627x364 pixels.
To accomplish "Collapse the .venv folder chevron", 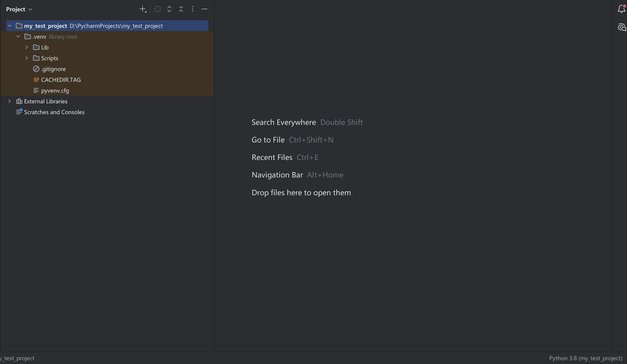I will click(x=18, y=37).
